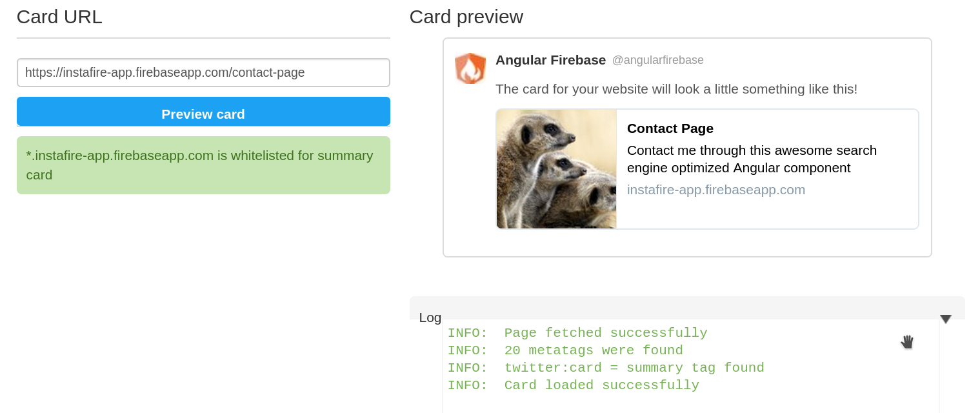Click the hand pan icon in the log area
The width and height of the screenshot is (980, 413).
click(x=907, y=341)
